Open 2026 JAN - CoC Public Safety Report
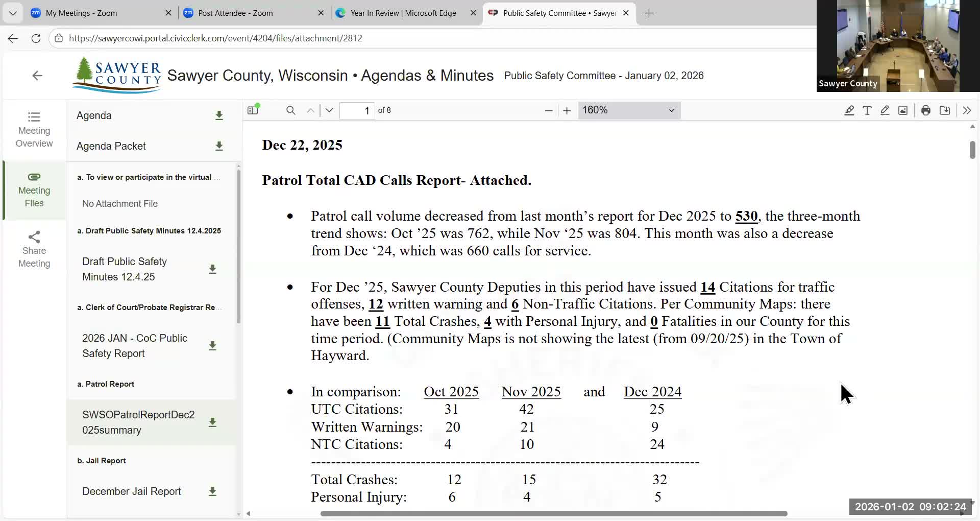The width and height of the screenshot is (980, 521). coord(135,346)
